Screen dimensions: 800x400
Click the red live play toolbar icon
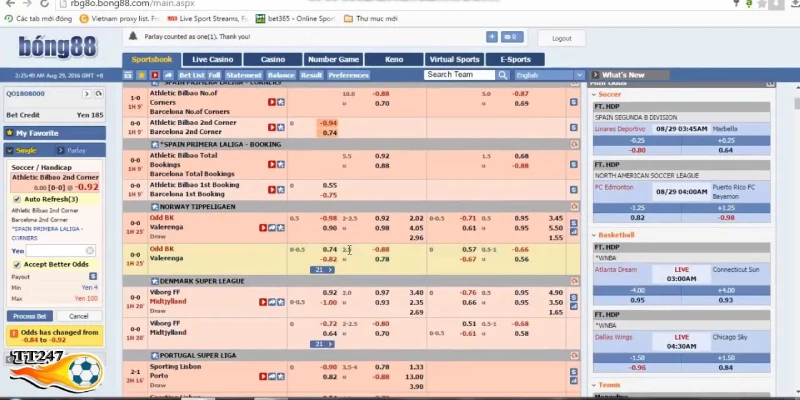click(x=155, y=75)
